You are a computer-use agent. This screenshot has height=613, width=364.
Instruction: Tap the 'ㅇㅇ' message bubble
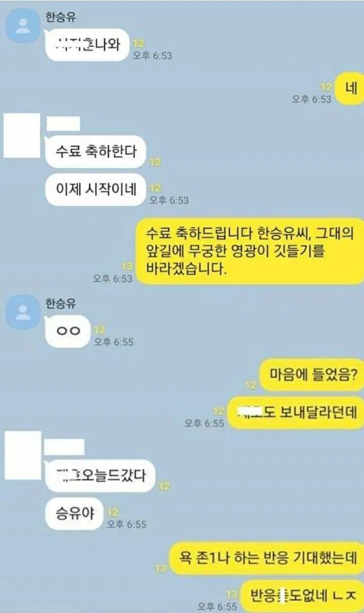tap(68, 331)
